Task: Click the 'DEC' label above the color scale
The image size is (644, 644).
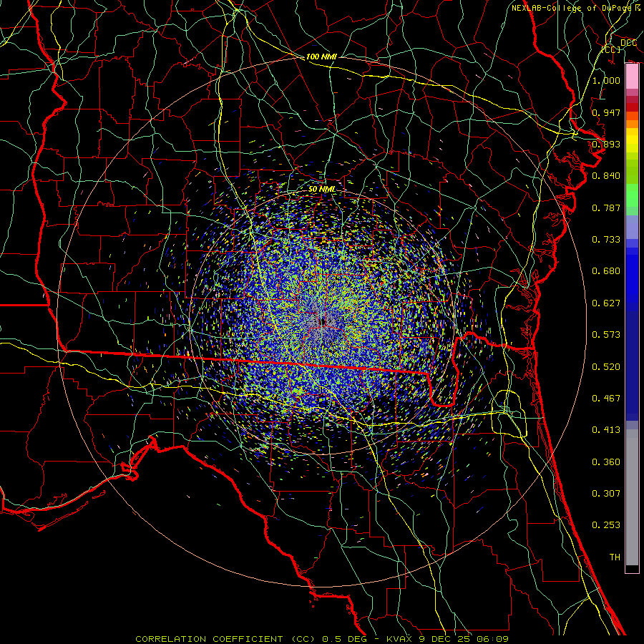Action: (x=628, y=43)
